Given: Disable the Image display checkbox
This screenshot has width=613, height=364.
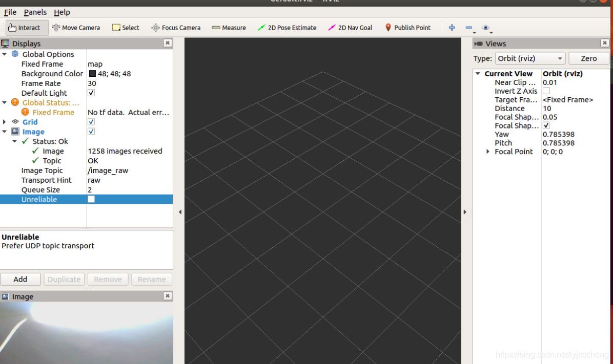Looking at the screenshot, I should point(91,132).
